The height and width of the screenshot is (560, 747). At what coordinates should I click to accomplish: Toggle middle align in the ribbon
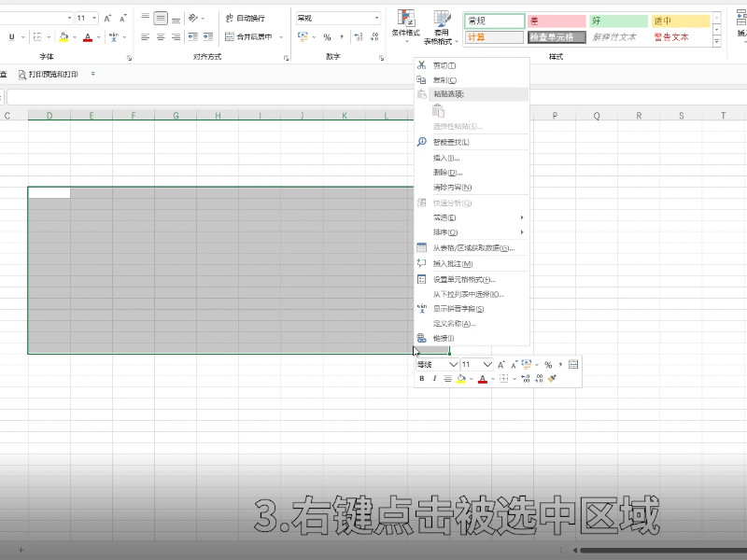[161, 19]
